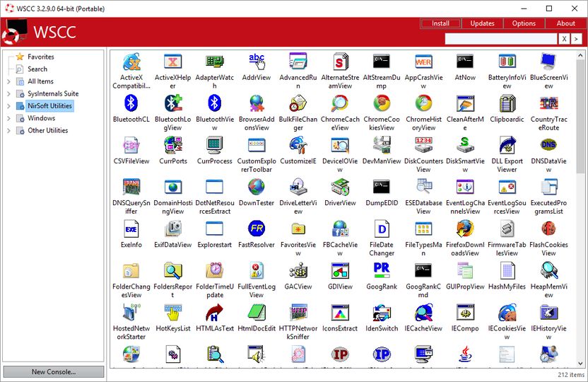Select the CountryTraceRoute icon
This screenshot has height=382, width=588.
click(548, 103)
